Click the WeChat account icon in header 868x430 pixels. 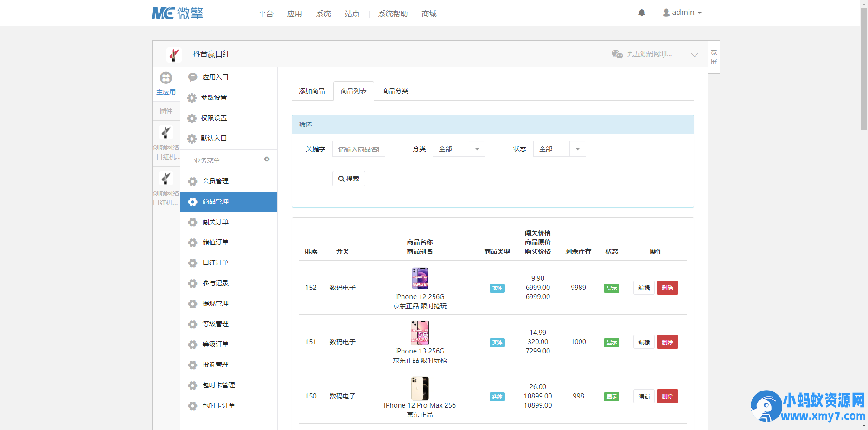[617, 54]
